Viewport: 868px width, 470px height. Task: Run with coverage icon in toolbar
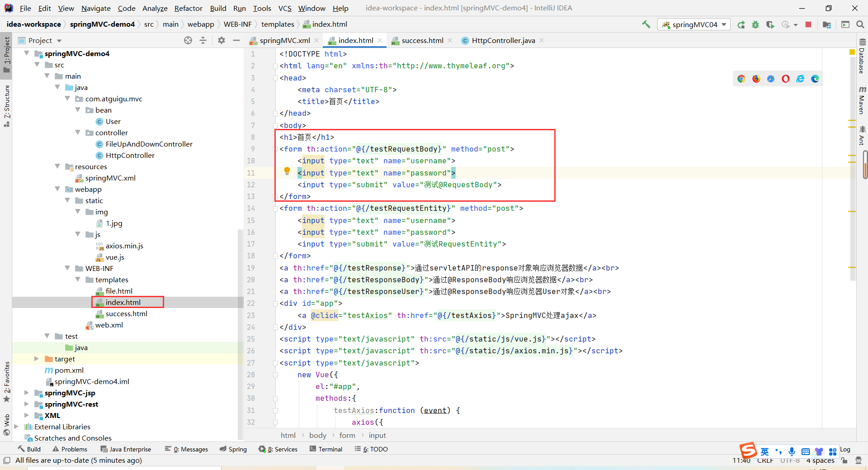point(770,25)
